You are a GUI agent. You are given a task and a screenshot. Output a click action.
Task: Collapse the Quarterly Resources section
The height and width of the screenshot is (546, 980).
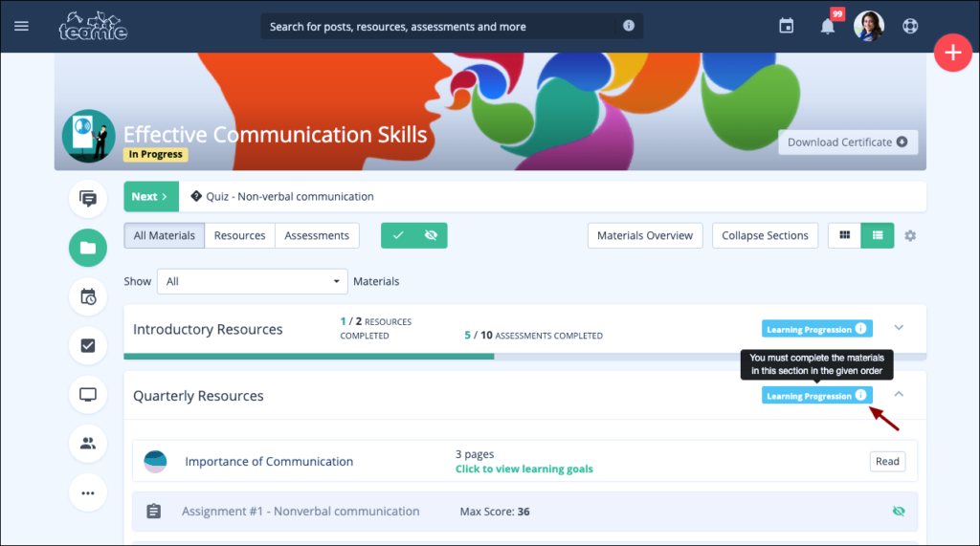tap(899, 394)
